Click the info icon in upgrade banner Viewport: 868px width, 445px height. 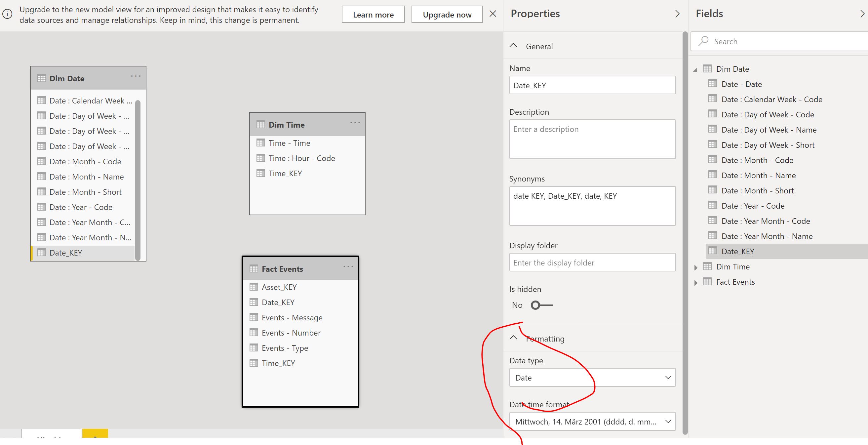click(x=7, y=14)
